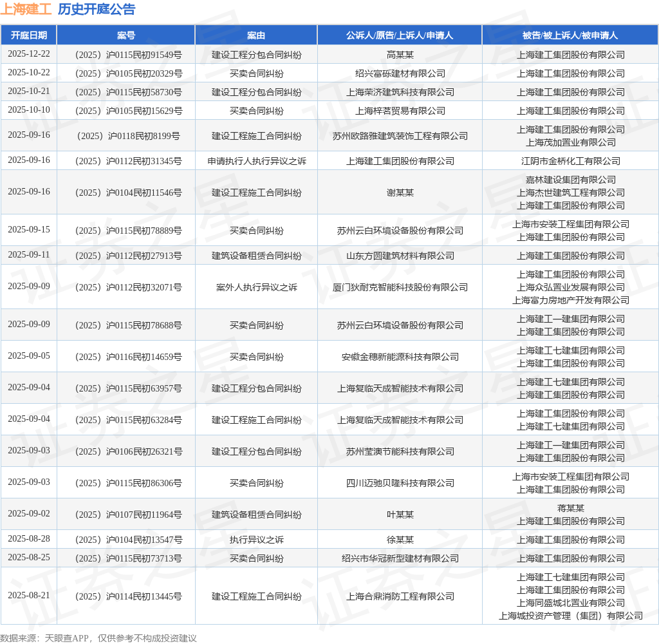Image resolution: width=659 pixels, height=644 pixels.
Task: Click defendant '嘉林建设集团有限公司'
Action: (x=571, y=180)
